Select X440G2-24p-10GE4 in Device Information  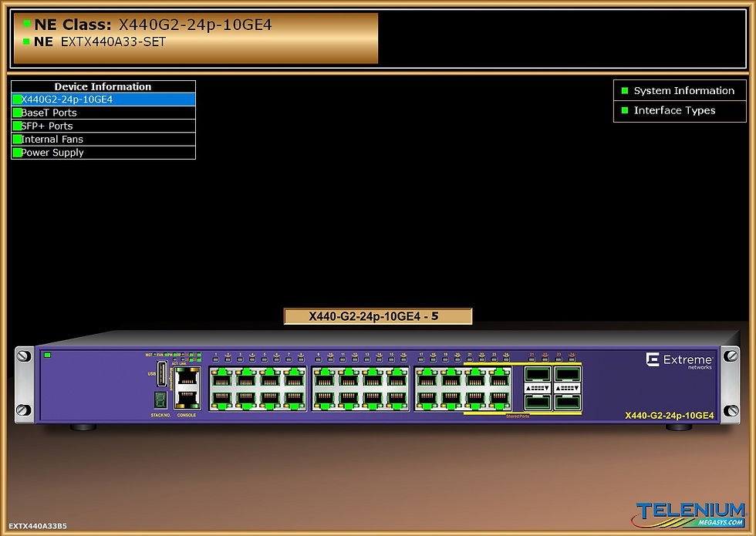tap(103, 99)
